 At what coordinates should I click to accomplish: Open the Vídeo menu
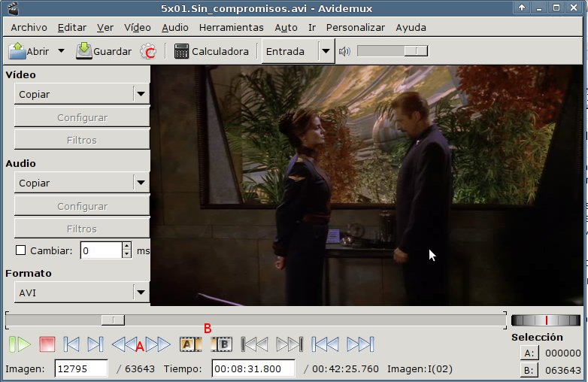[138, 28]
